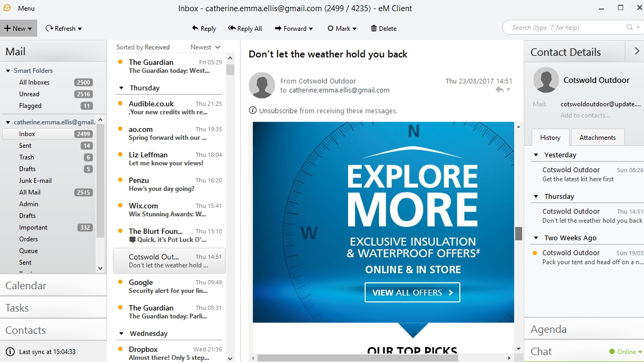Viewport: 644px width, 362px height.
Task: Select the Inbox folder
Action: [x=49, y=134]
